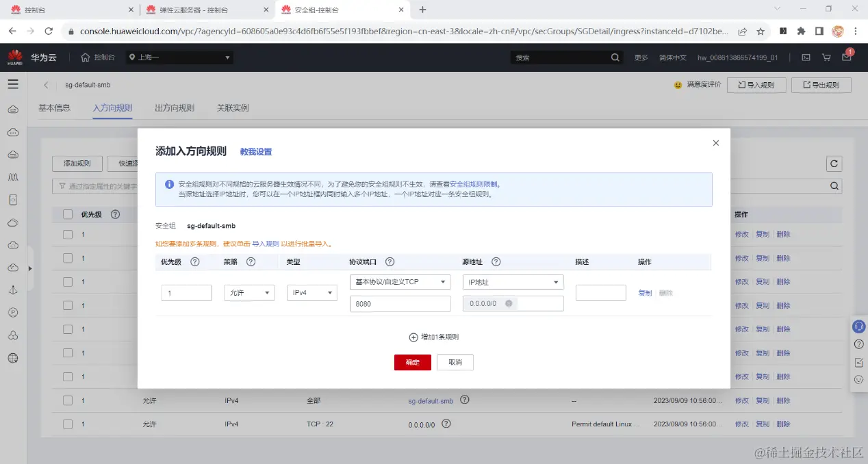
Task: Click 增加1条规则 to add a rule
Action: (x=433, y=337)
